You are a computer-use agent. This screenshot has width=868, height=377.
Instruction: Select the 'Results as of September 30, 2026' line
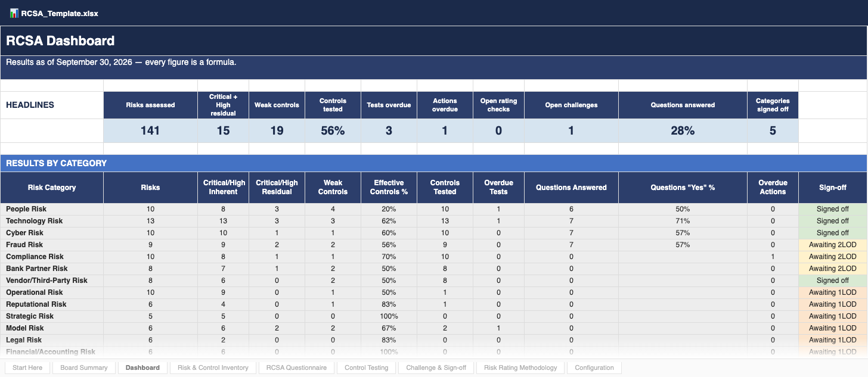121,62
